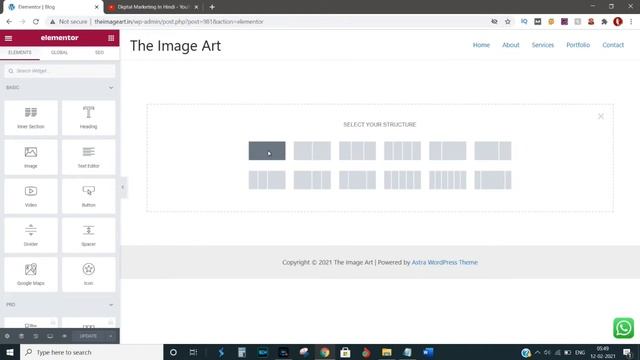The width and height of the screenshot is (640, 360).
Task: Open the Home menu link
Action: (x=481, y=45)
